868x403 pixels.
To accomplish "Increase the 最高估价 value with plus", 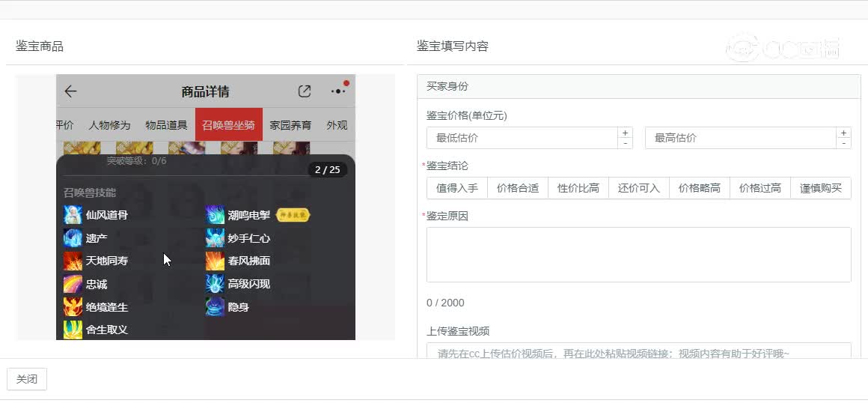I will tap(843, 133).
